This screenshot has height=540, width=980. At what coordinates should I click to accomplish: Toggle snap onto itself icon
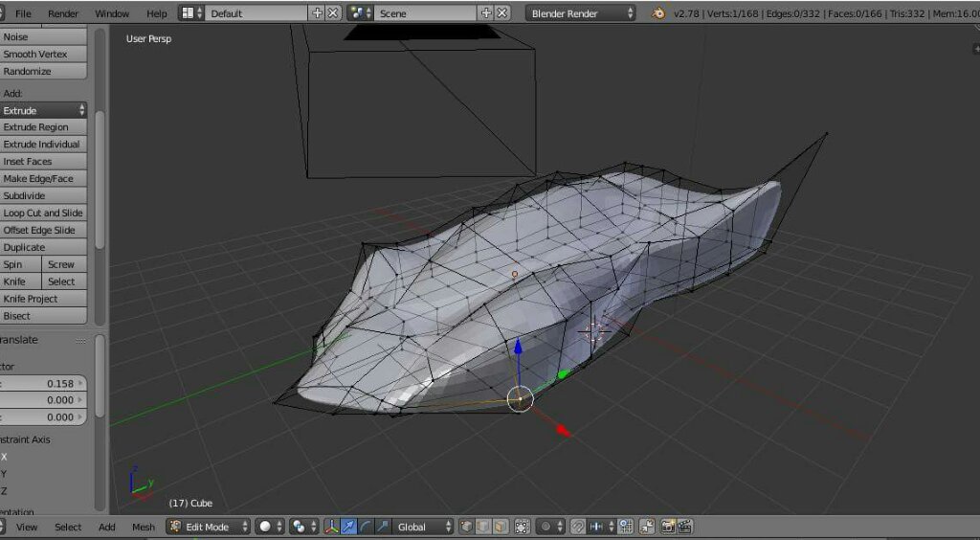tap(626, 527)
